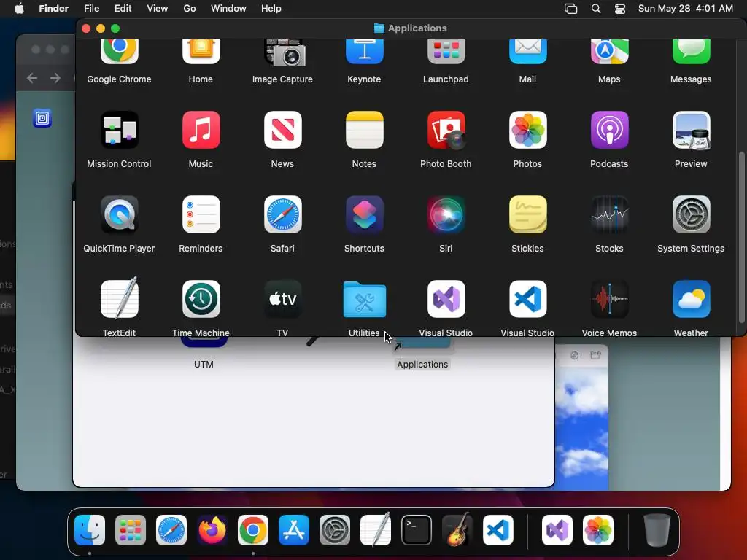Open the Mail app icon
Viewport: 747px width, 560px height.
tap(528, 52)
